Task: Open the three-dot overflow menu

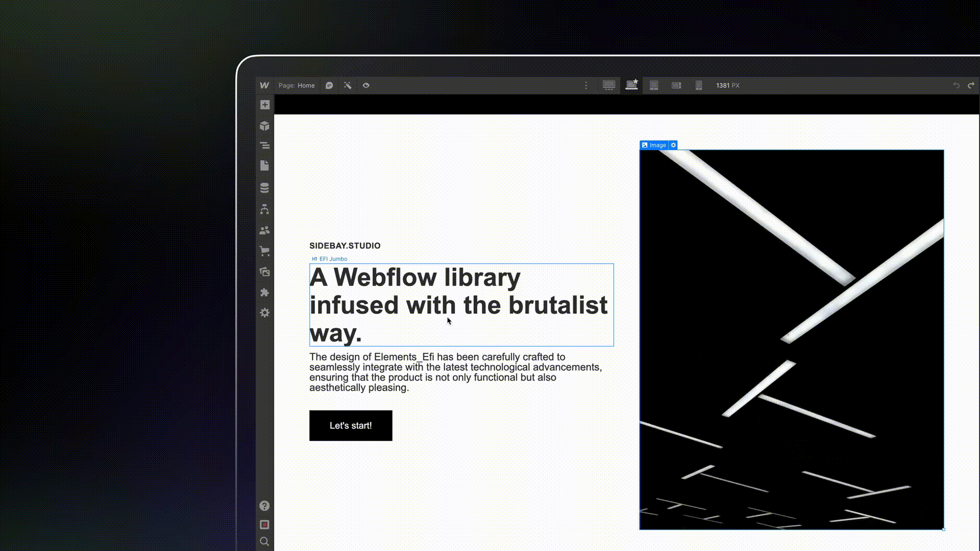Action: point(586,85)
